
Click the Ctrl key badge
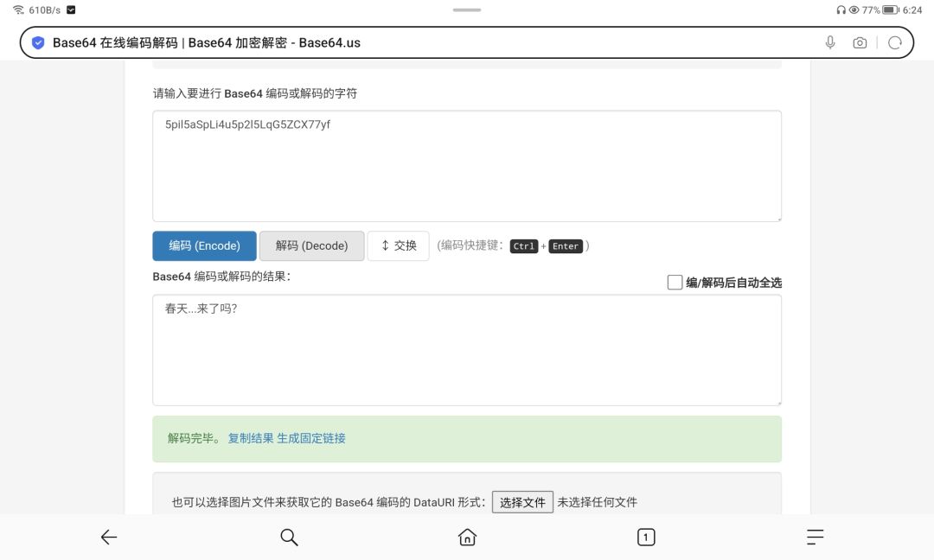[523, 246]
